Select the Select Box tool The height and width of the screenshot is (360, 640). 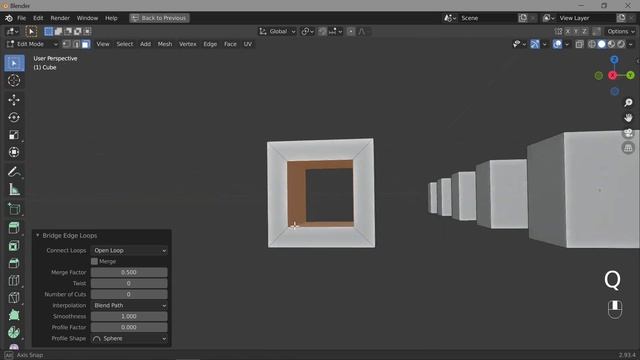click(x=14, y=63)
